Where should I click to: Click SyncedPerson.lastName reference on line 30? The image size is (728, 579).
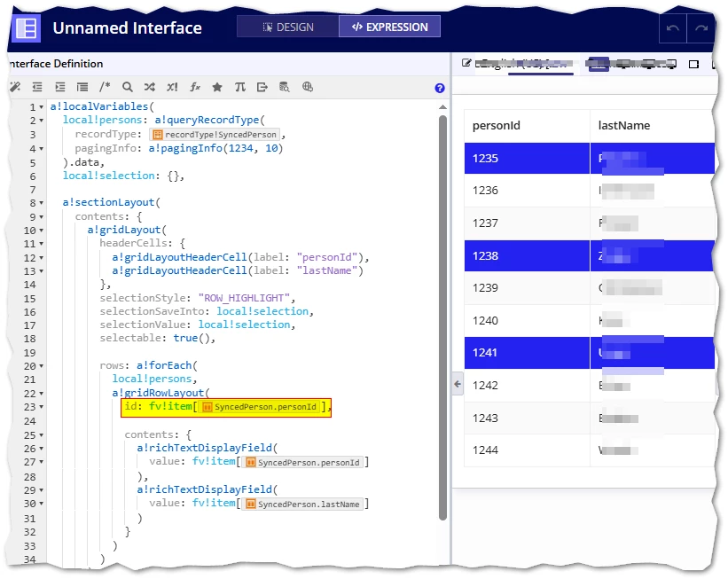[302, 505]
